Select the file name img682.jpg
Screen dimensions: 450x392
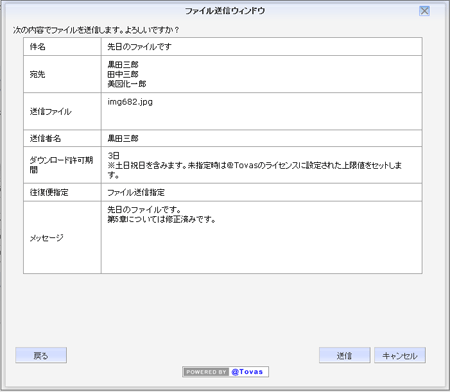[130, 102]
